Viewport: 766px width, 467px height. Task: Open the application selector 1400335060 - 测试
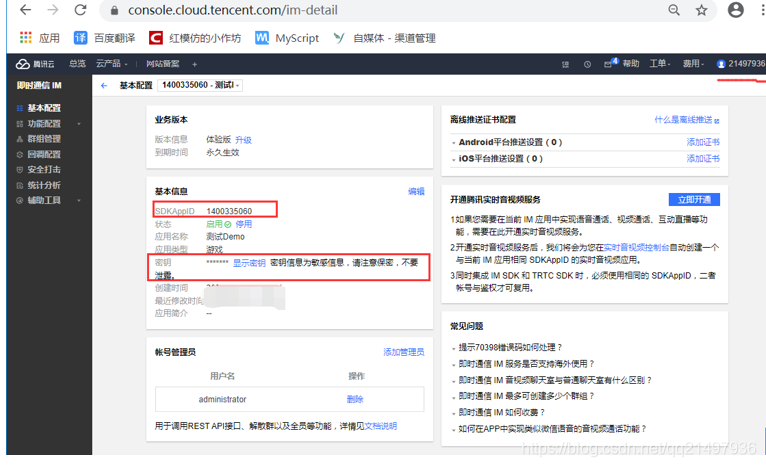coord(200,85)
